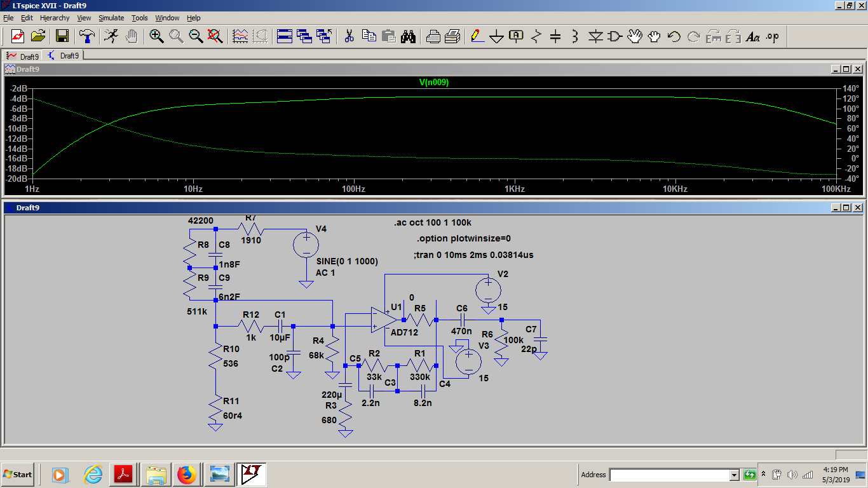Viewport: 868px width, 488px height.
Task: Click the 470n value of capacitor C6
Action: click(461, 331)
